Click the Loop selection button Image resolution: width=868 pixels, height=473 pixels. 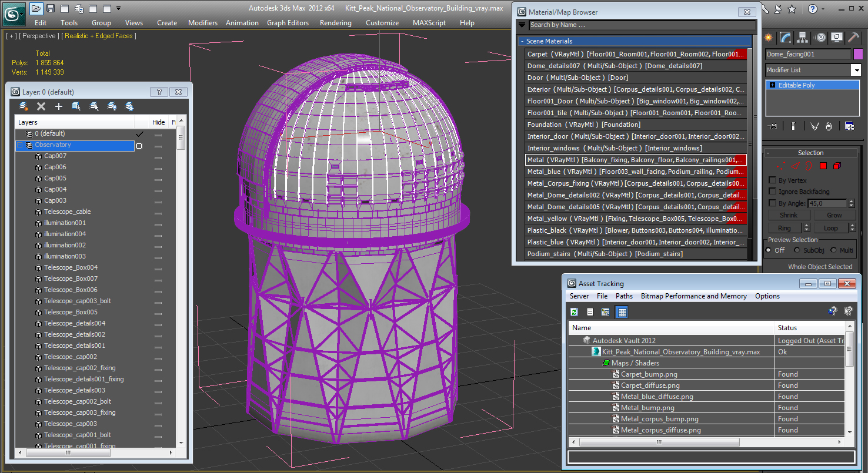[x=830, y=228]
